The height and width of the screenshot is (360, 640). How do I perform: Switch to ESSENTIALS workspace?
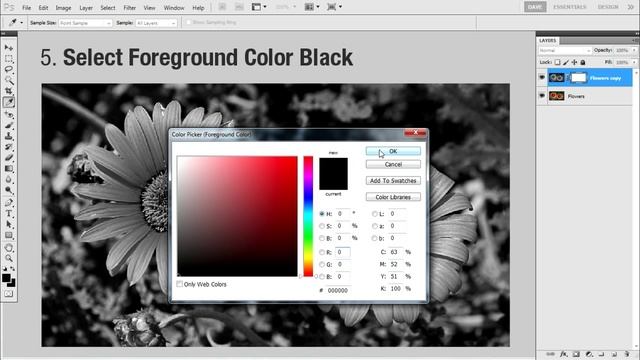click(x=570, y=7)
